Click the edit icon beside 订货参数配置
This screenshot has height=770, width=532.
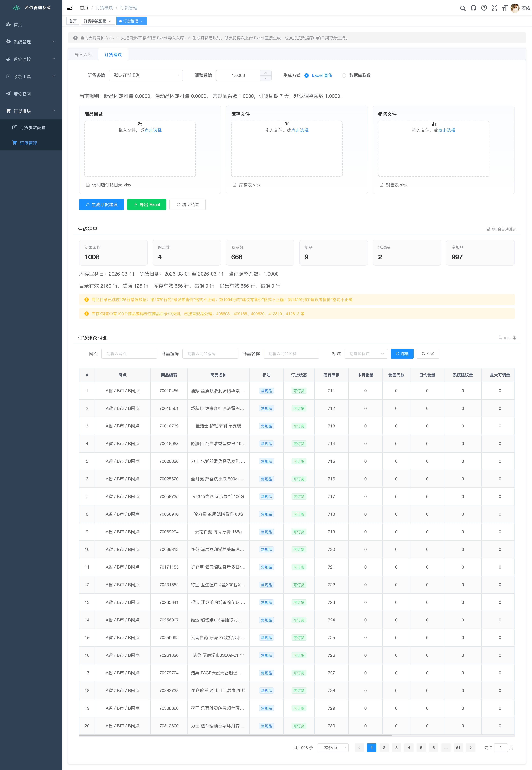[14, 127]
